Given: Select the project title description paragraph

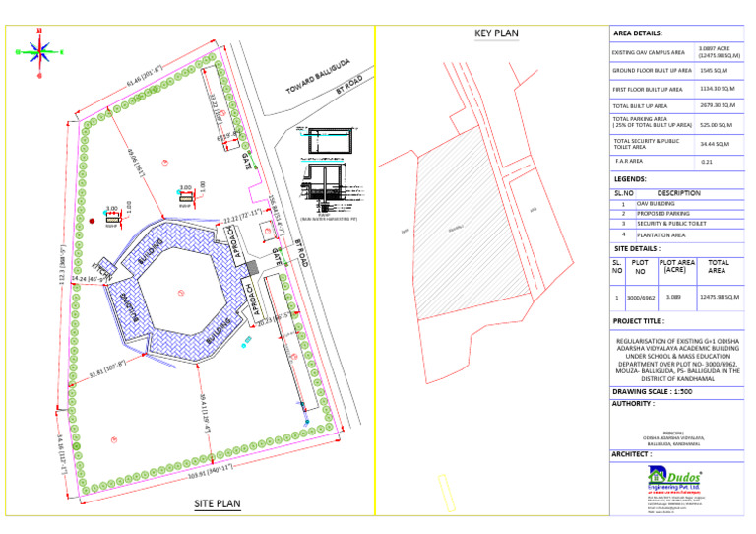Looking at the screenshot, I should (677, 360).
